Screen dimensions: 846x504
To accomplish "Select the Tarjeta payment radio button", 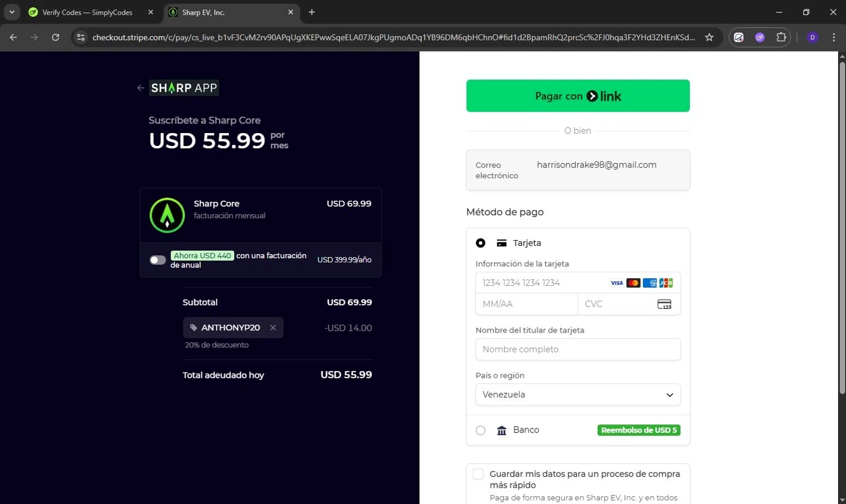I will tap(481, 243).
